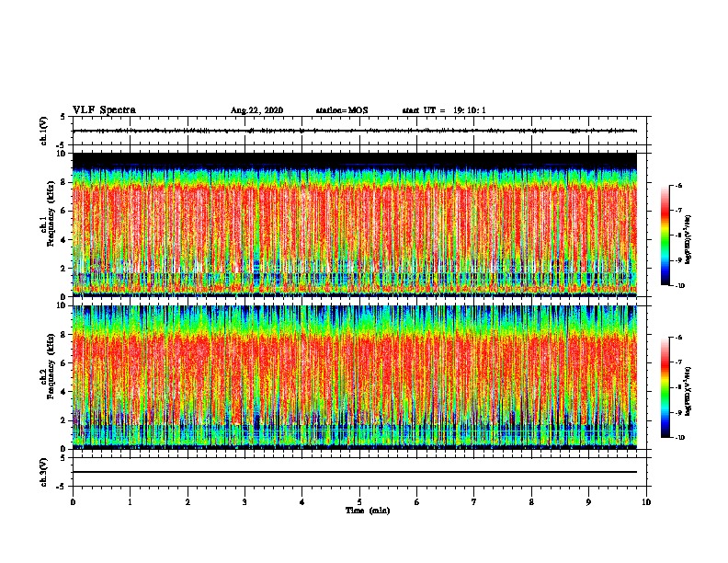Click the '-6' tick on ch.1 colorbar
Screen dimensions: 728x563
pyautogui.click(x=678, y=186)
